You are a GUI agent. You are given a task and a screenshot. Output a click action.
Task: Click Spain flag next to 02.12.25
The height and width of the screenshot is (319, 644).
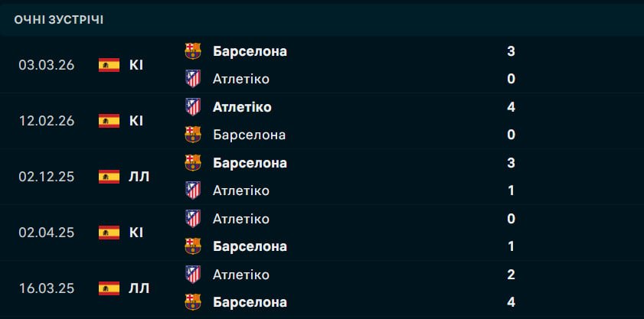click(x=110, y=177)
